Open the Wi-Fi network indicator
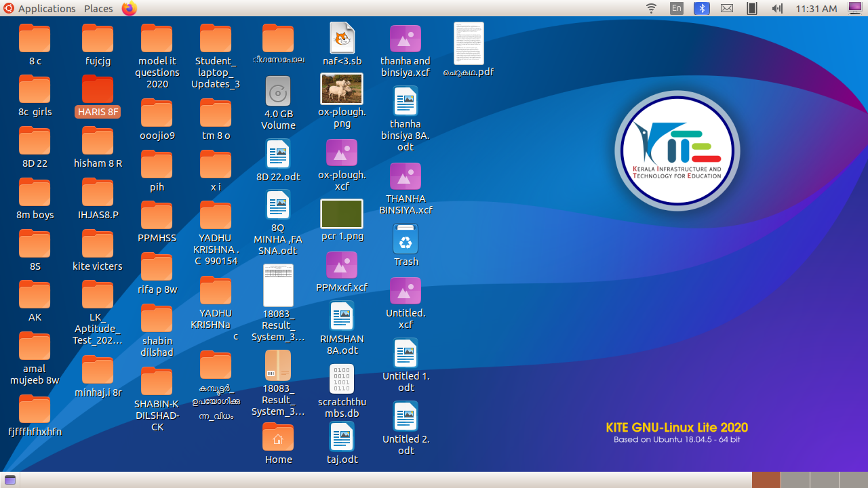Screen dimensions: 868x488 pos(651,8)
